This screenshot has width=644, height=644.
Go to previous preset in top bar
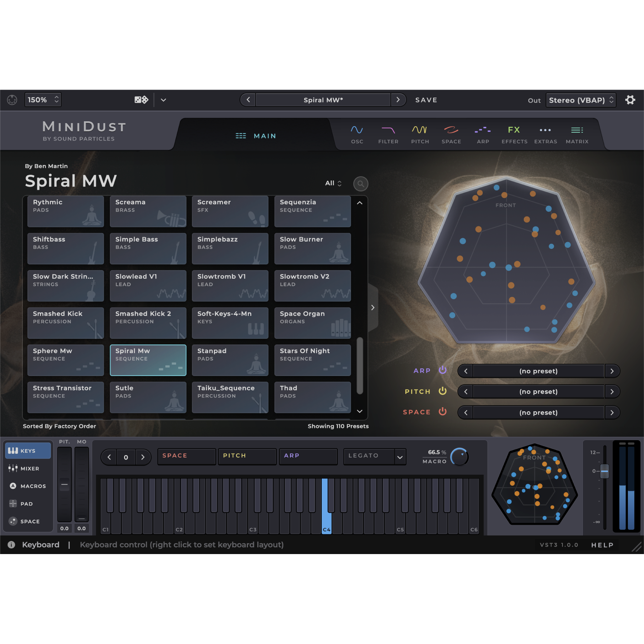(x=248, y=100)
